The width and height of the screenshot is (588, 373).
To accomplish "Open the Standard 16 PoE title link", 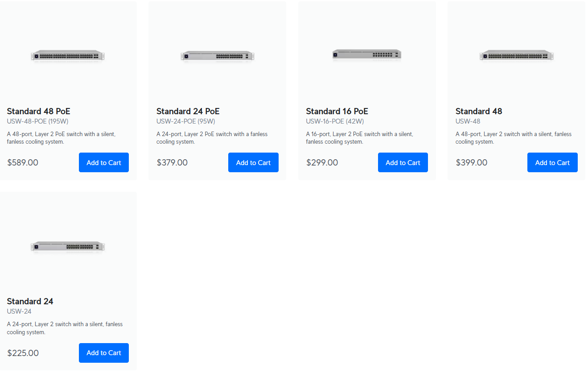I will pos(337,111).
